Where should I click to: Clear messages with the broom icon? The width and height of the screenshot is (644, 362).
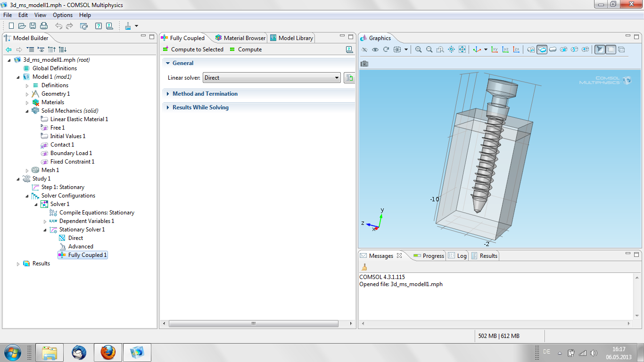[364, 267]
